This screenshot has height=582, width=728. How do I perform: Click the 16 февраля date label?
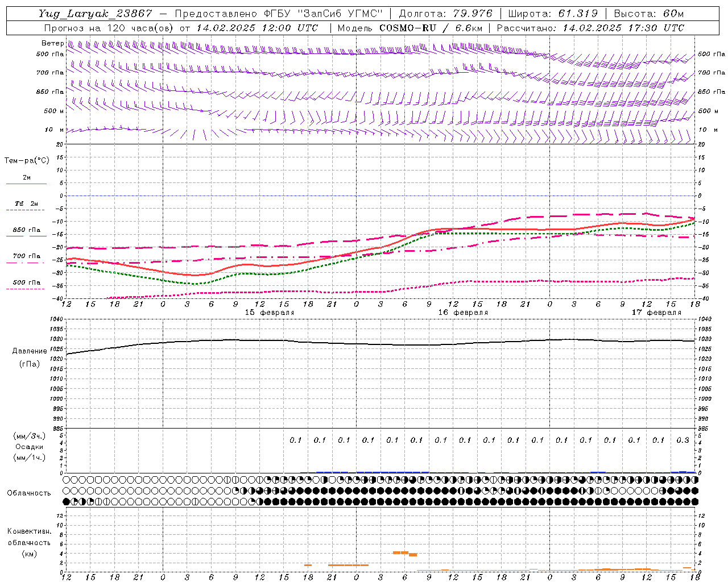[x=463, y=313]
